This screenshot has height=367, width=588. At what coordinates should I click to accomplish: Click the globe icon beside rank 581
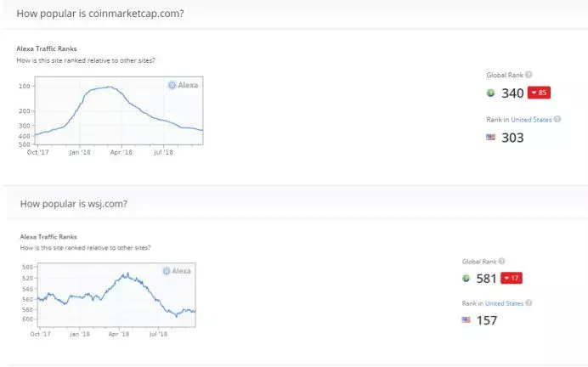coord(466,279)
